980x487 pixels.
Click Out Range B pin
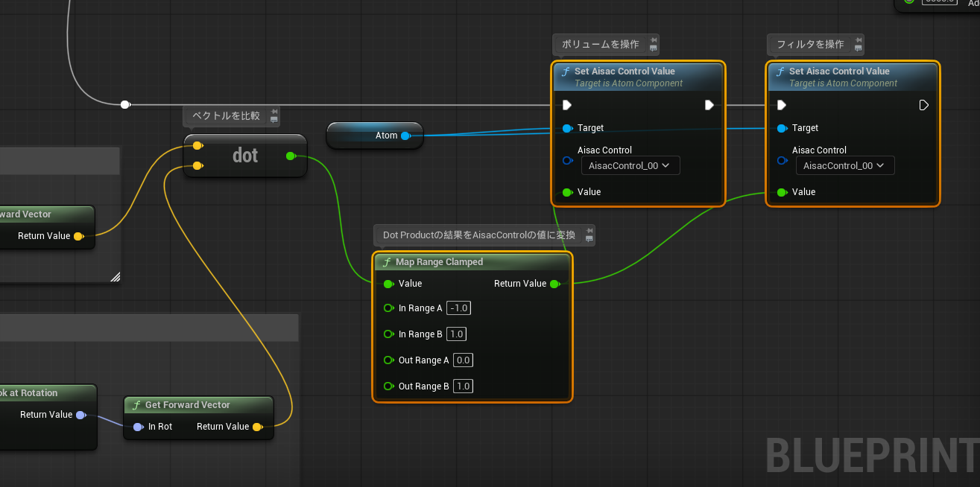388,386
